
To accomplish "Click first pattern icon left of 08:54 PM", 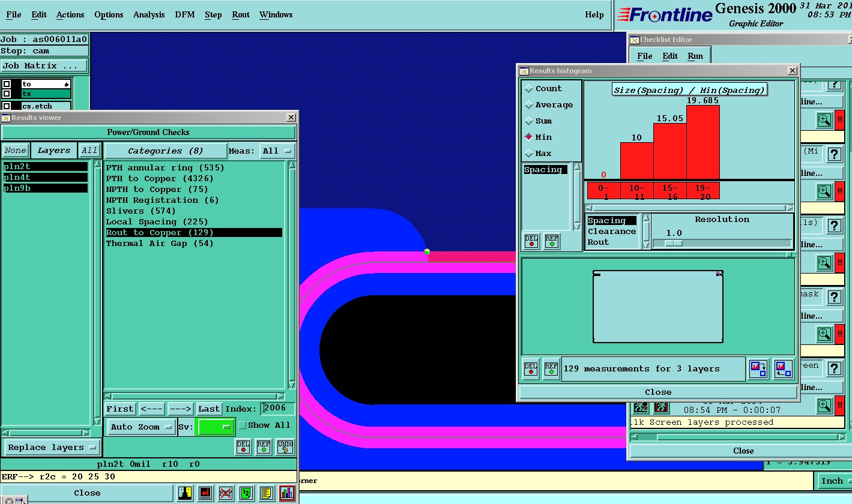I will 641,406.
